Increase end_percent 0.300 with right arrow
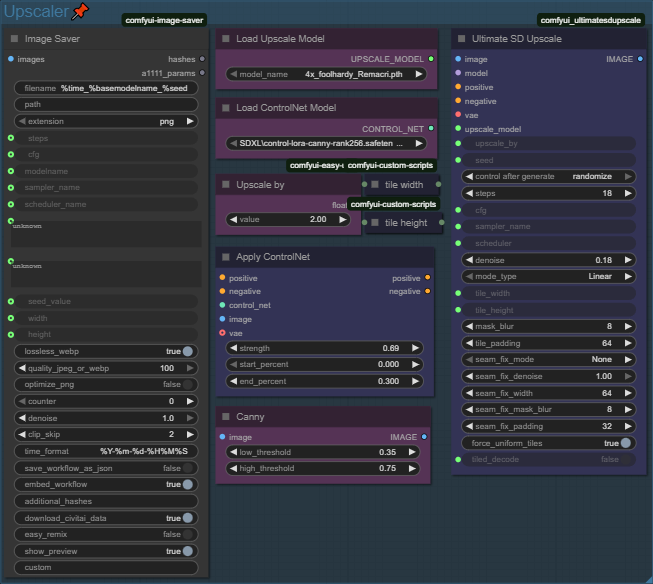The width and height of the screenshot is (653, 584). [415, 381]
